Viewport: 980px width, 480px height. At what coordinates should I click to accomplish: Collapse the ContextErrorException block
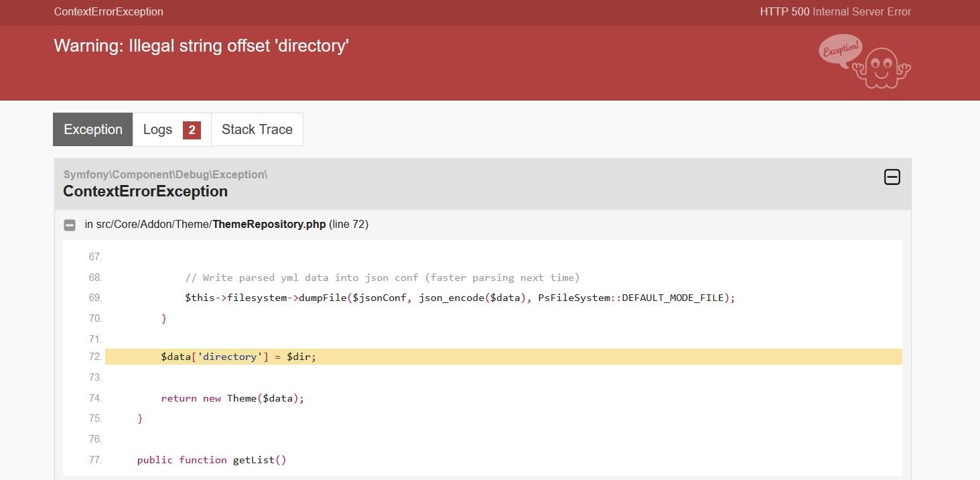[892, 177]
